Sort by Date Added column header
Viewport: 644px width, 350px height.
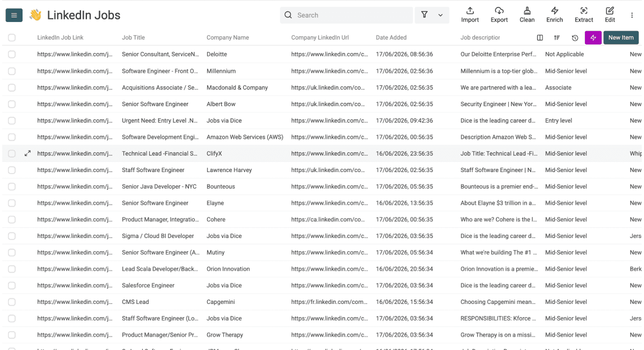click(x=391, y=38)
